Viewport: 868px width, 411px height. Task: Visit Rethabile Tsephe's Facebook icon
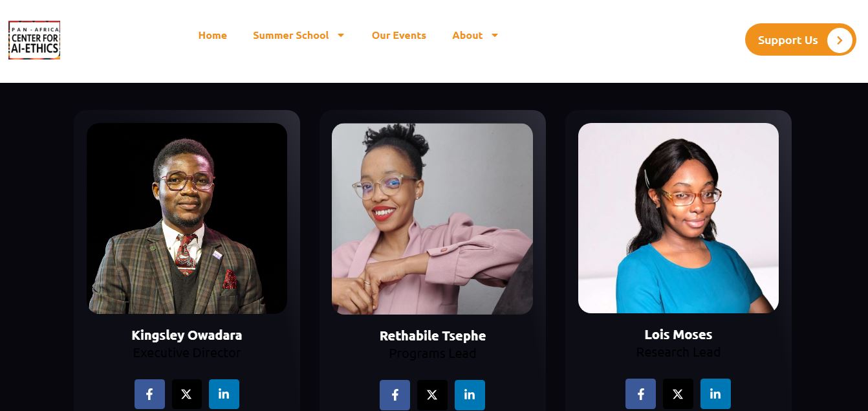coord(395,395)
